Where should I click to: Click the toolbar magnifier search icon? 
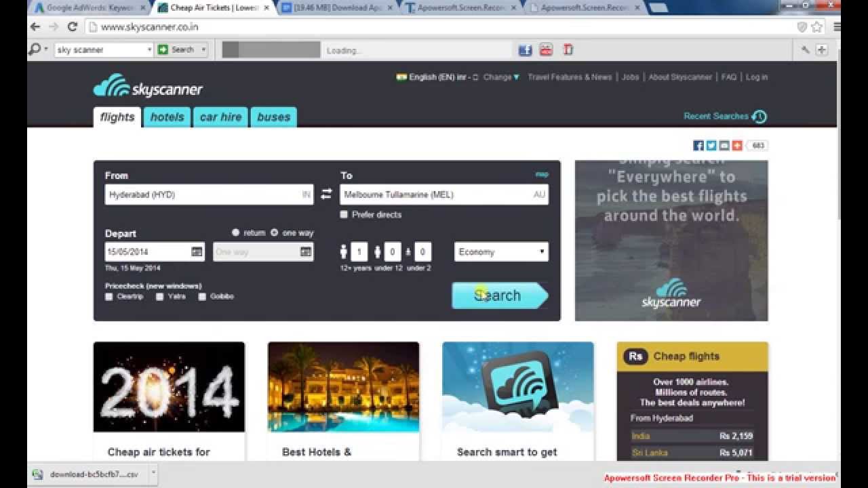tap(35, 49)
